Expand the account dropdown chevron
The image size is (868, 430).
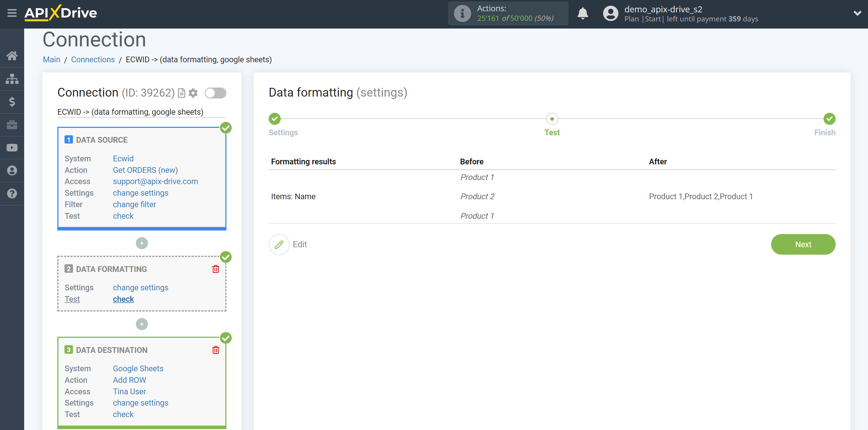point(857,13)
